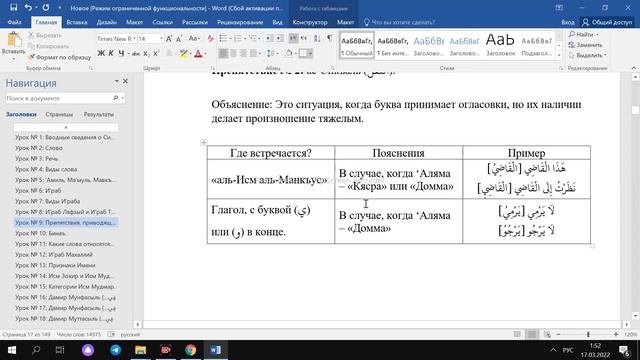This screenshot has width=640, height=360.
Task: Open ribbon display options in the title bar
Action: [559, 7]
